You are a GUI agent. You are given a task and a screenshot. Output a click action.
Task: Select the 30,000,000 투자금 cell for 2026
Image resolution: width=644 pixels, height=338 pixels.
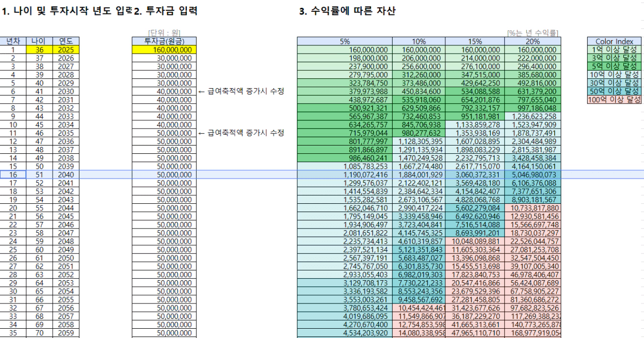[163, 58]
